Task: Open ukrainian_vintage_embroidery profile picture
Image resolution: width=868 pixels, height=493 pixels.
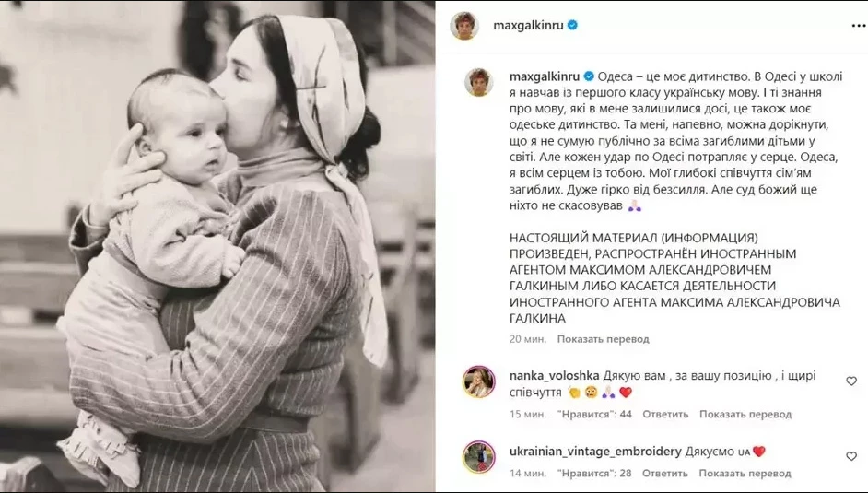Action: (479, 456)
